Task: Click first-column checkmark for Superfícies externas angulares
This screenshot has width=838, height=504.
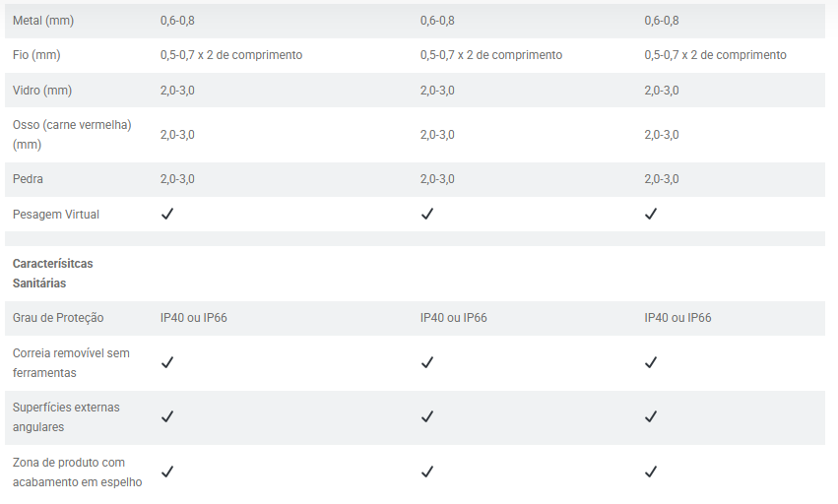Action: pyautogui.click(x=167, y=416)
